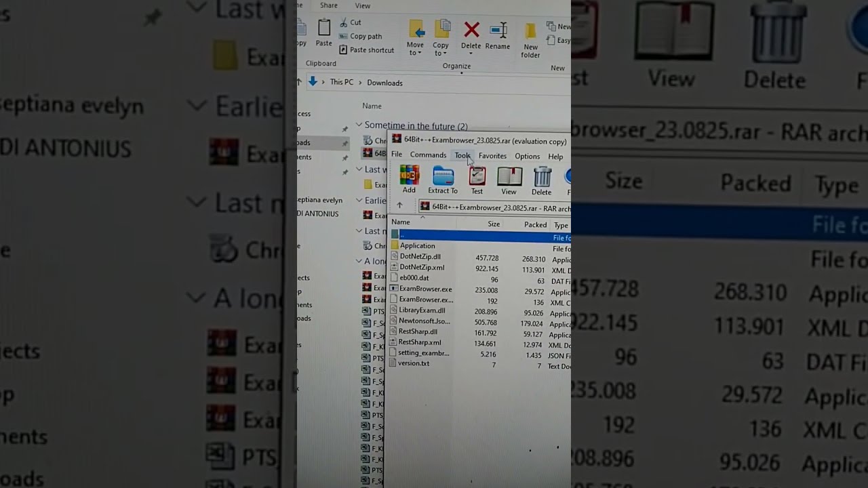Open the Move to dropdown in Explorer
Screen dimensions: 868x488
click(x=416, y=49)
